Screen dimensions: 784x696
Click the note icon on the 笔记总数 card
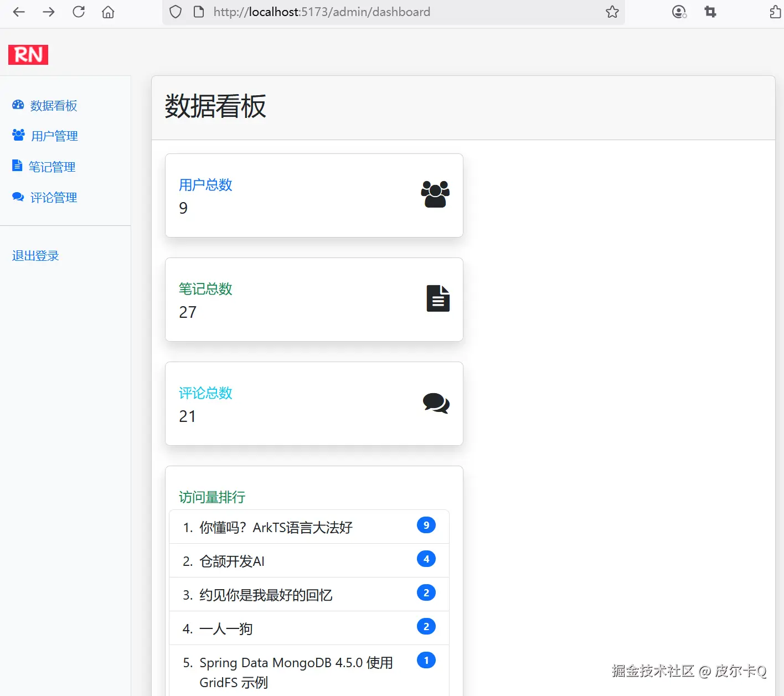point(437,298)
